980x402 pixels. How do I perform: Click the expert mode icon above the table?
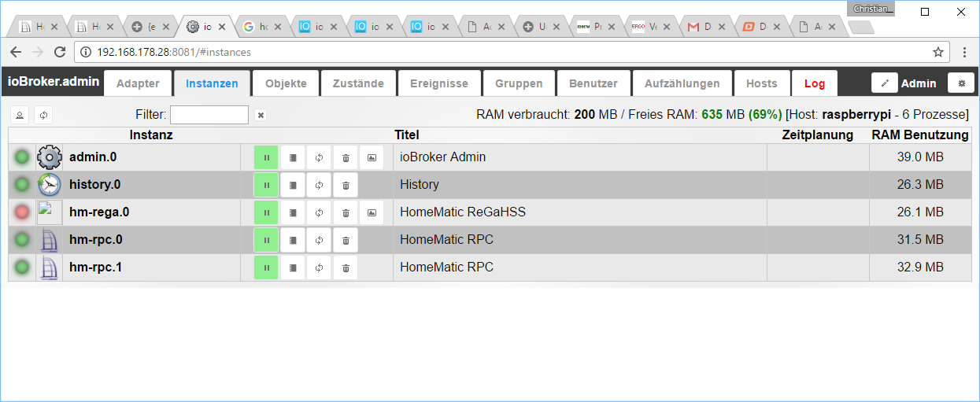pyautogui.click(x=20, y=115)
